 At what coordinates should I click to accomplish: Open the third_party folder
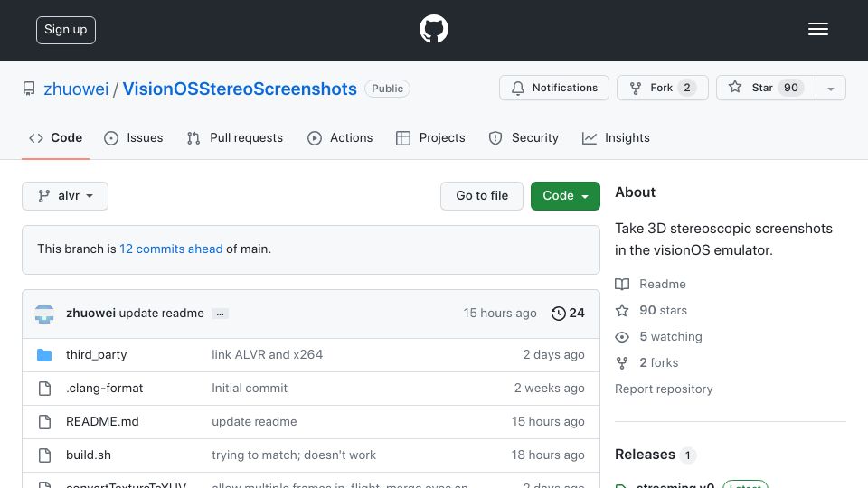point(97,354)
